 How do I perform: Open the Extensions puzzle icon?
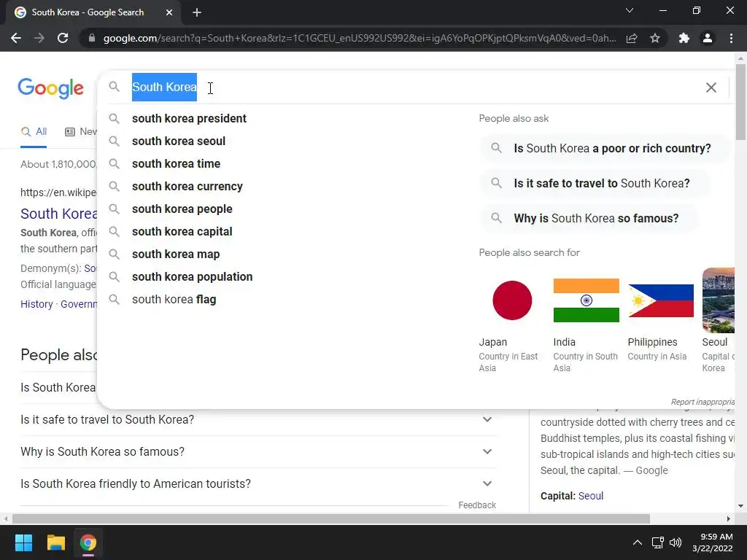coord(684,38)
